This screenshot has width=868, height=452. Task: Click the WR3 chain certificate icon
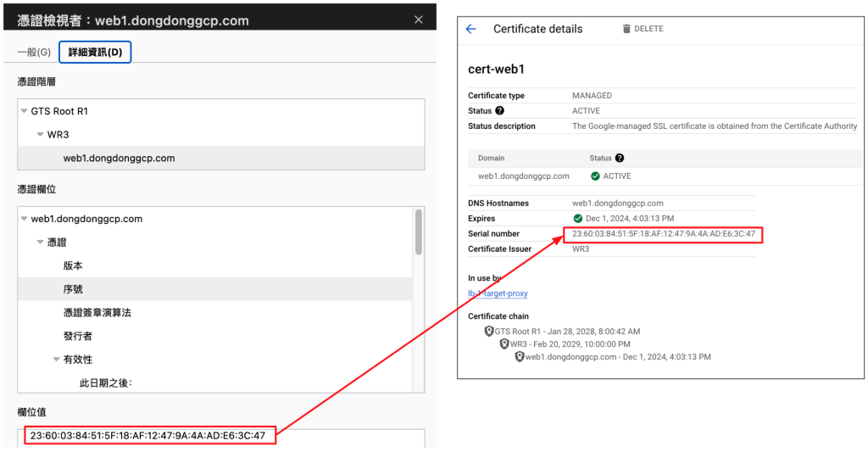504,344
